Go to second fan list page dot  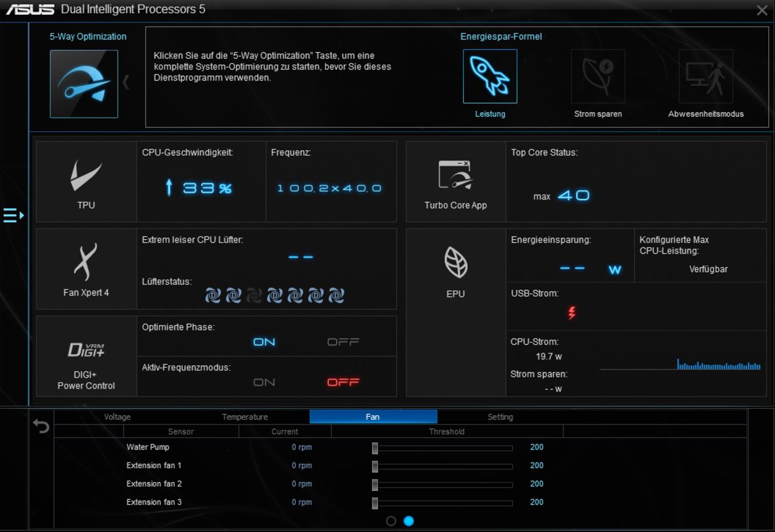409,521
